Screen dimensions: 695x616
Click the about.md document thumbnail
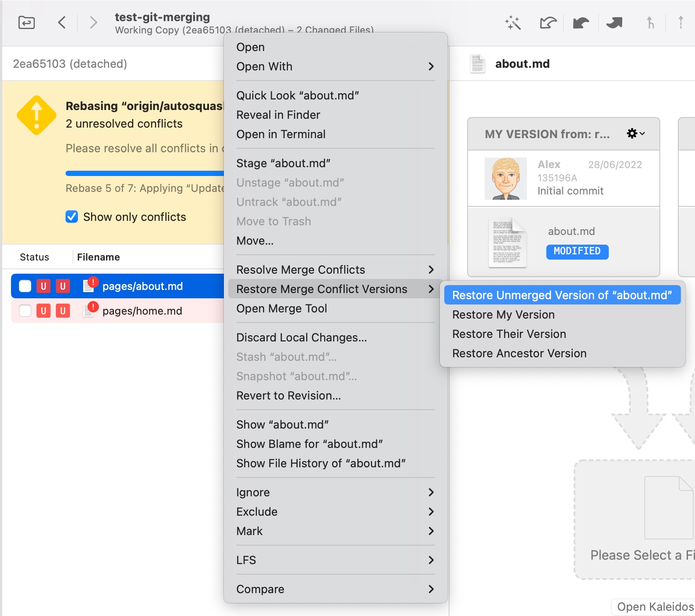pos(507,242)
